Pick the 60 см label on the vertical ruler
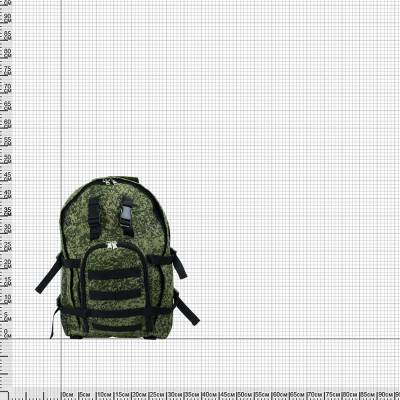The image size is (400, 400). [7, 123]
